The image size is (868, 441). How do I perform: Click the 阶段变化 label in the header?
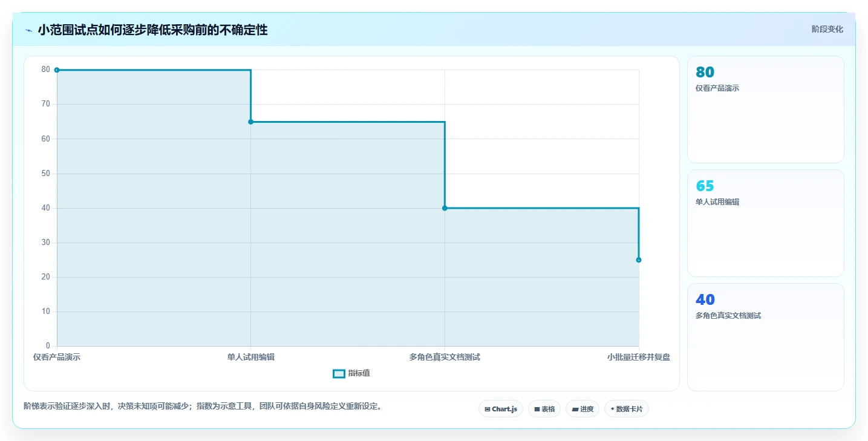(x=827, y=29)
